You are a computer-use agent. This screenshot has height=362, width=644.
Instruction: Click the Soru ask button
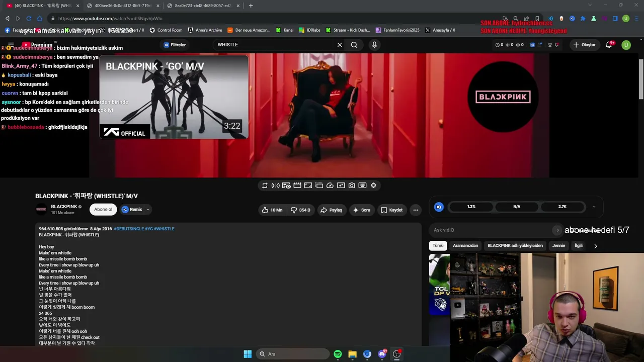[362, 210]
